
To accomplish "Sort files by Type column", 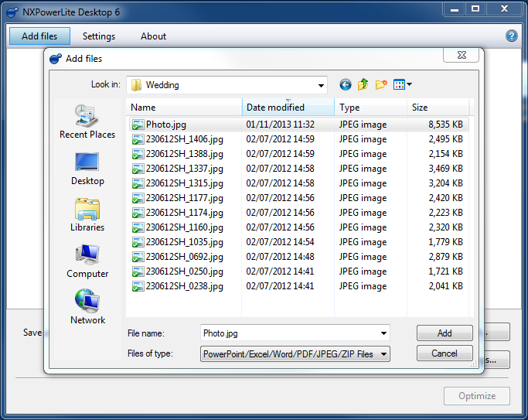I will (x=371, y=107).
